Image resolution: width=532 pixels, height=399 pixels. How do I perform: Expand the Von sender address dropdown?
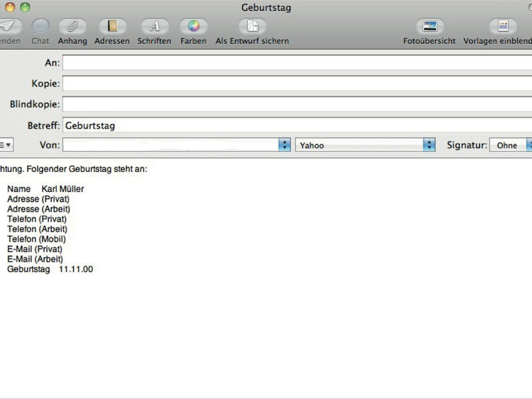click(x=176, y=145)
